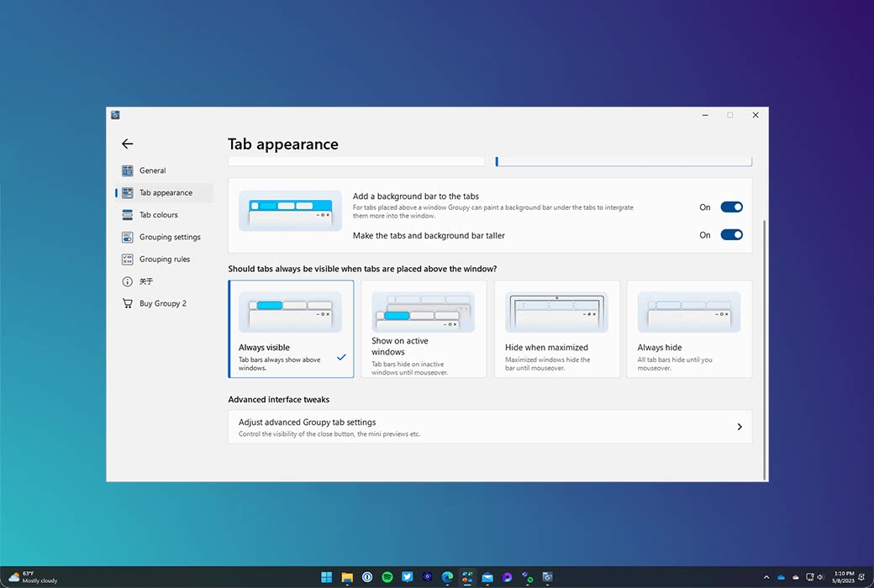874x588 pixels.
Task: Click the back arrow in the sidebar
Action: (x=127, y=144)
